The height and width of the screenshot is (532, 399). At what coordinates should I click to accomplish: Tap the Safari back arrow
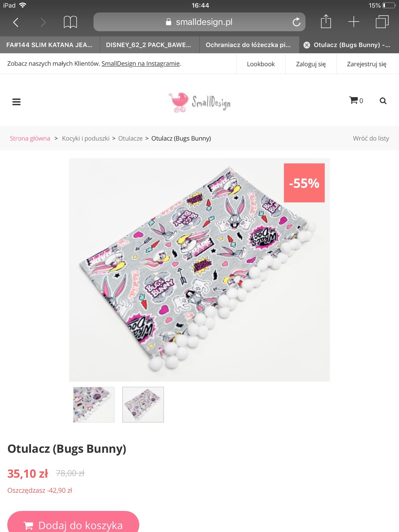[x=16, y=22]
